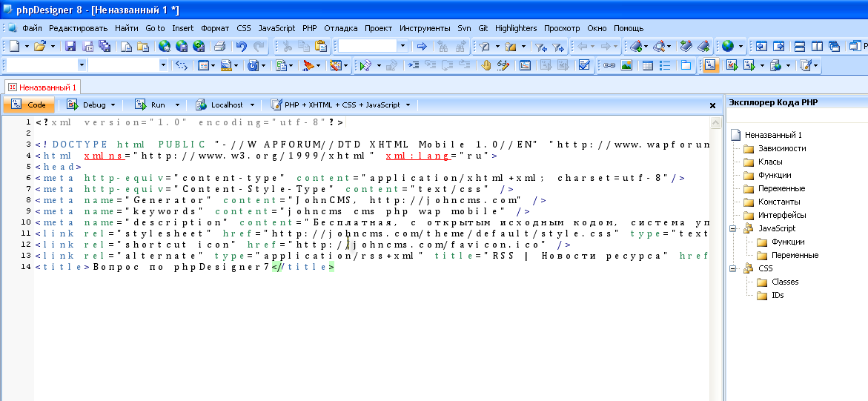Insert a table with the grid icon
The width and height of the screenshot is (868, 401).
click(647, 65)
